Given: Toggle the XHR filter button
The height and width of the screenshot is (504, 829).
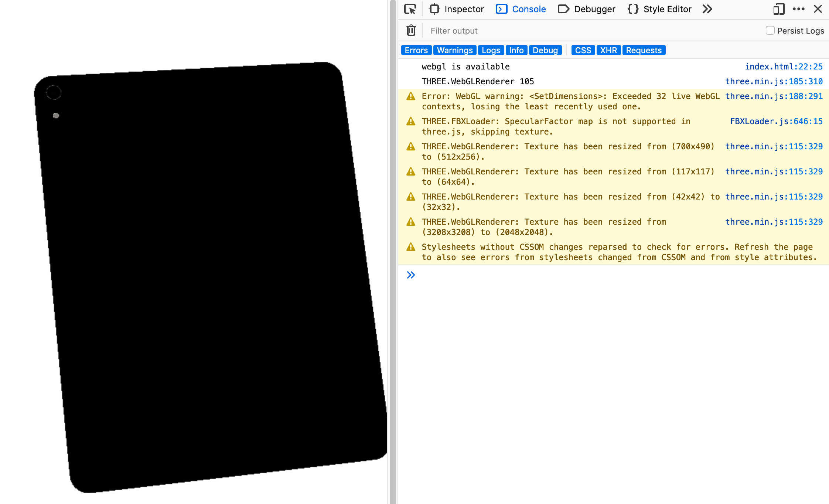Looking at the screenshot, I should pyautogui.click(x=608, y=50).
